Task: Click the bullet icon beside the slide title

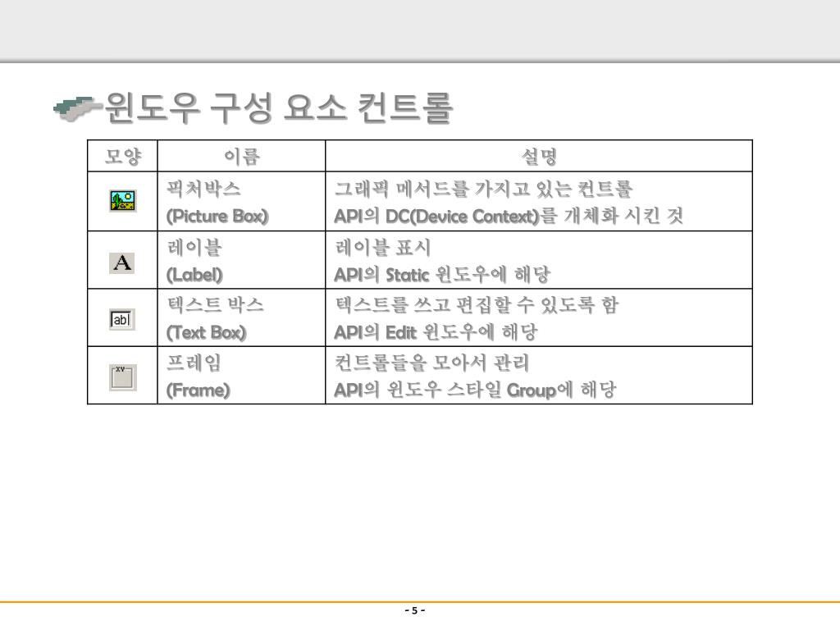Action: 77,109
